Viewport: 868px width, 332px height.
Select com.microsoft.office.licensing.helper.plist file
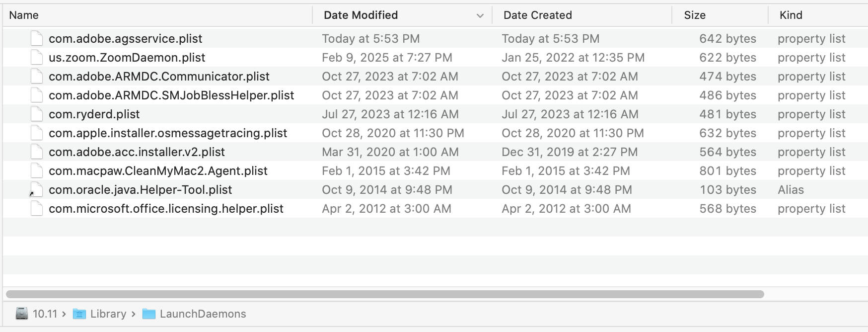(166, 208)
